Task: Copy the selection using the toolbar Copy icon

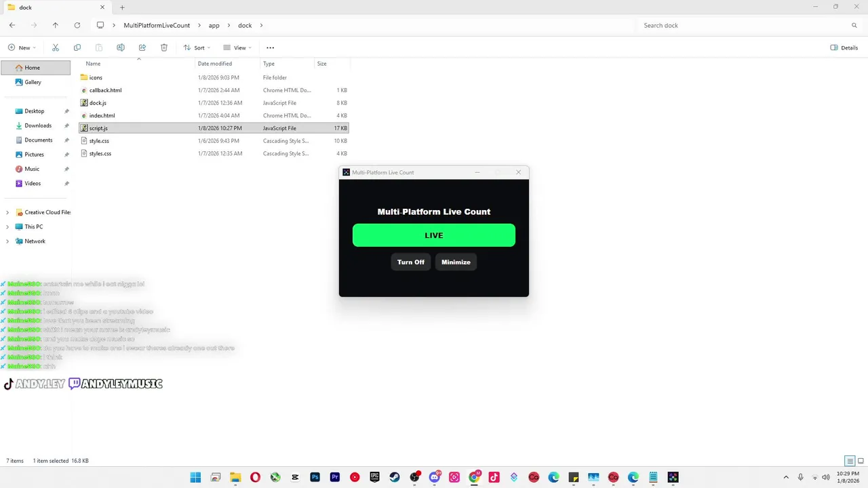Action: pos(77,47)
